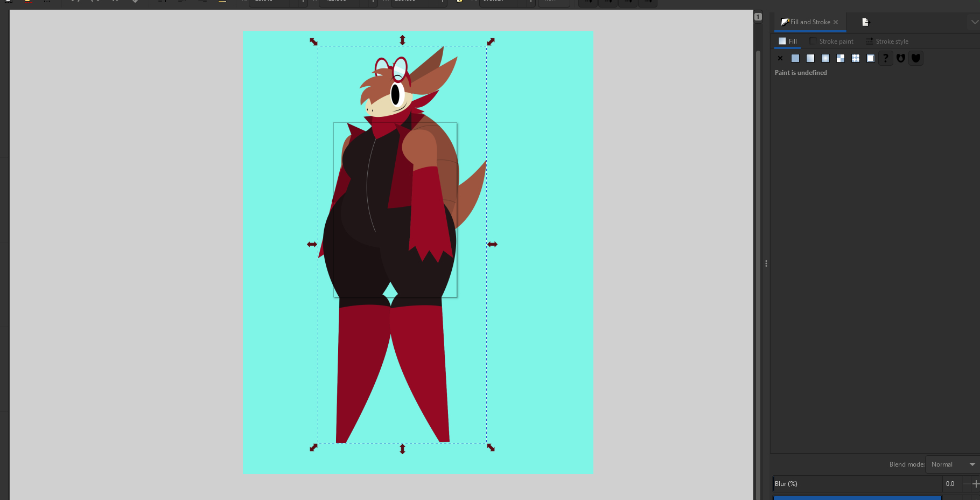Switch to the Stroke style tab
Viewport: 980px width, 500px height.
coord(887,41)
